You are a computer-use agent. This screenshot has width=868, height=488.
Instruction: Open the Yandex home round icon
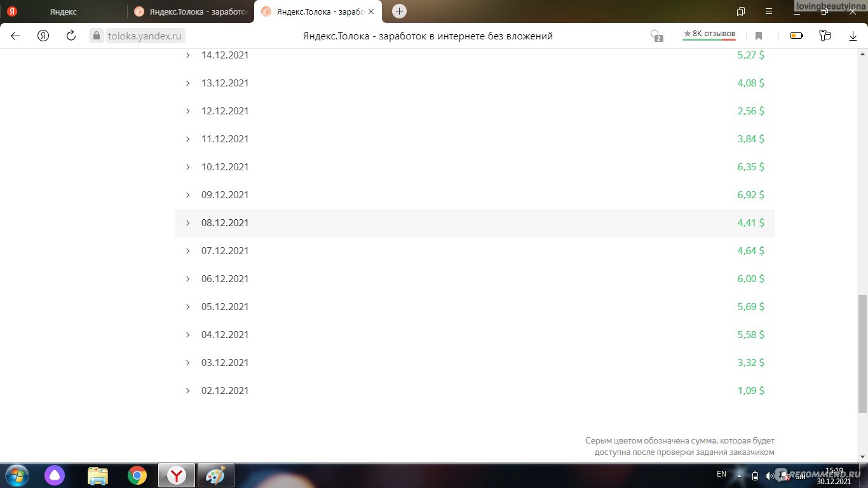tap(43, 36)
